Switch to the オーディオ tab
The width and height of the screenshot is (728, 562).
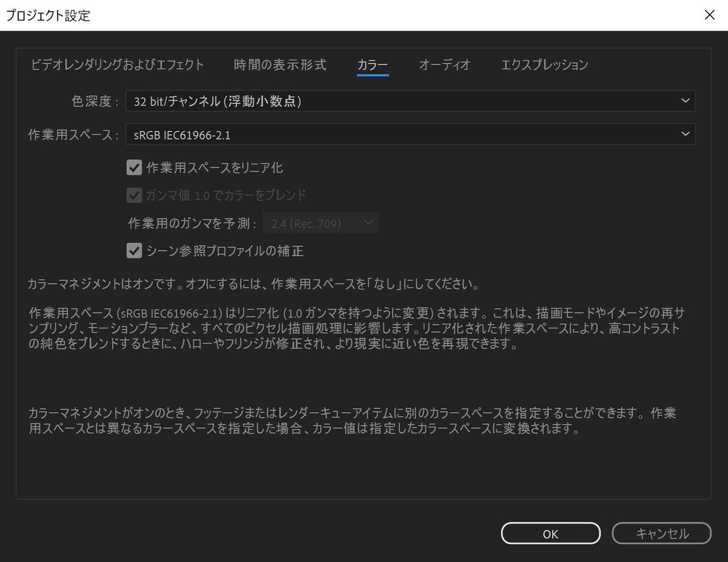tap(445, 65)
